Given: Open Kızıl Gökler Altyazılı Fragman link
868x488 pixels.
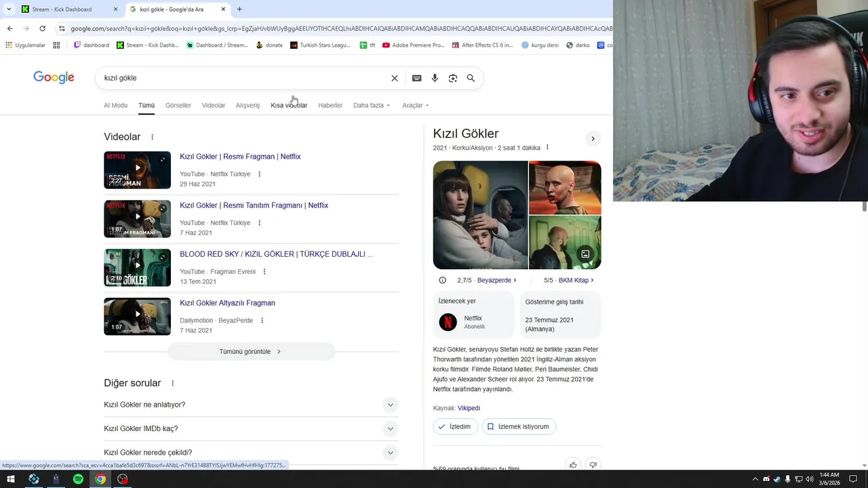Looking at the screenshot, I should point(227,303).
